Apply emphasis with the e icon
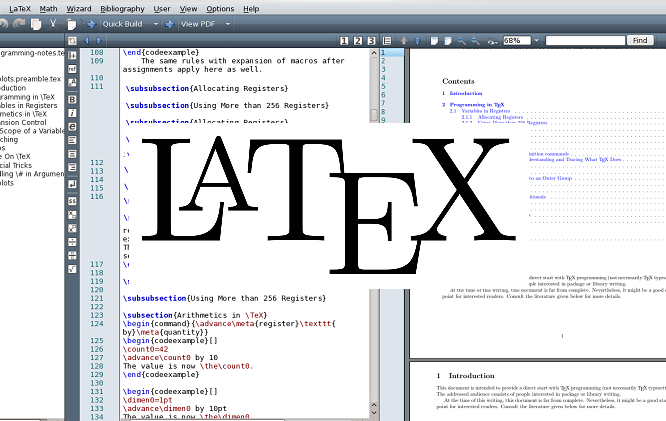The width and height of the screenshot is (666, 421). [72, 127]
